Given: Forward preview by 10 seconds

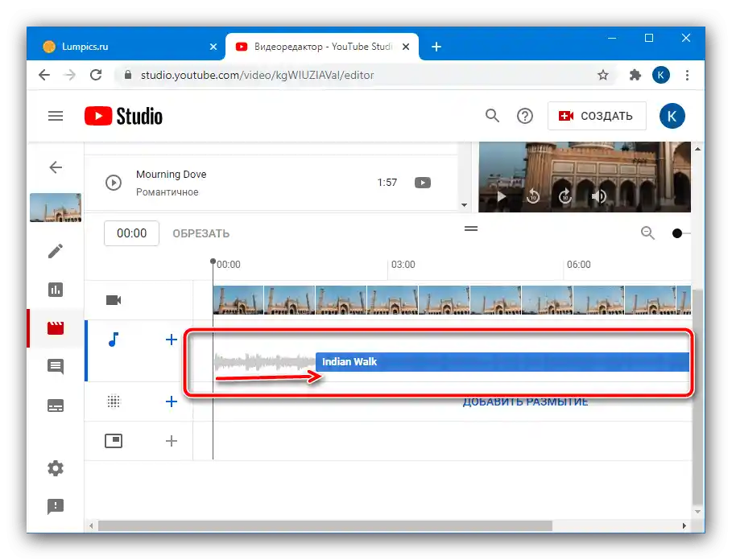Looking at the screenshot, I should [x=565, y=196].
